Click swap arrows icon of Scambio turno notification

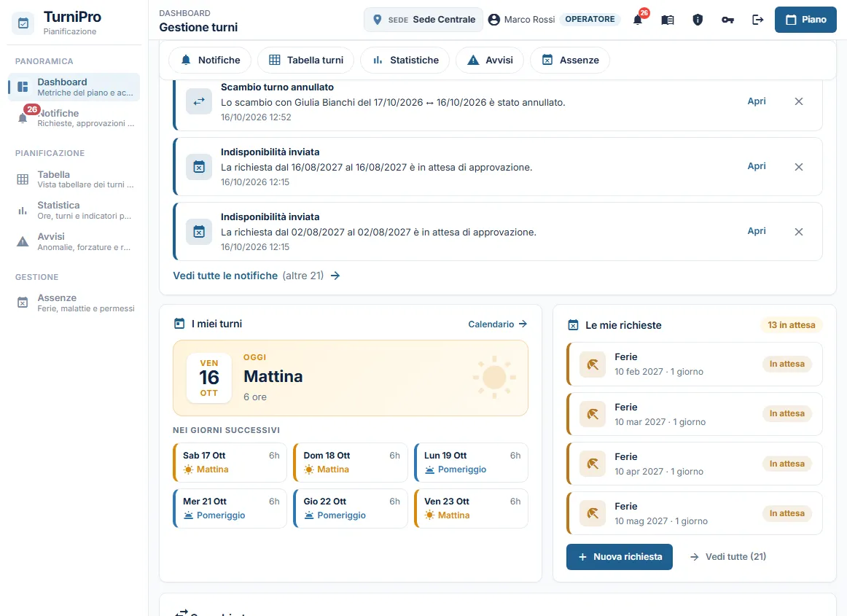coord(199,101)
